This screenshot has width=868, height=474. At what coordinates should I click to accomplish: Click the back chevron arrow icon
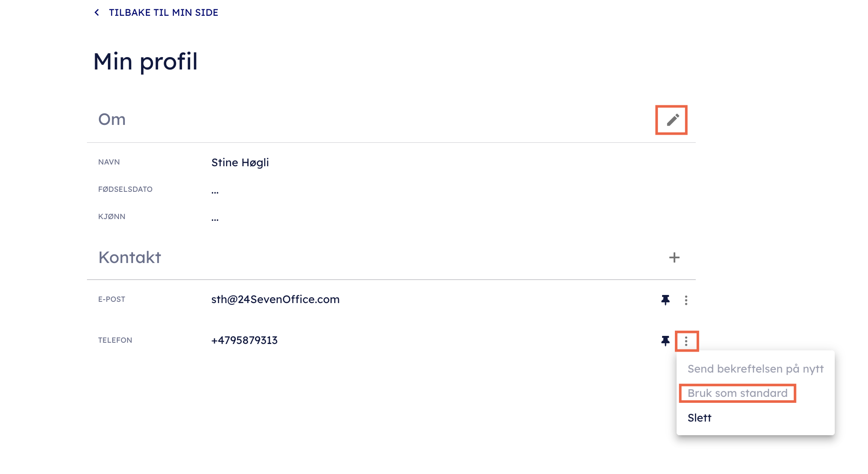97,13
